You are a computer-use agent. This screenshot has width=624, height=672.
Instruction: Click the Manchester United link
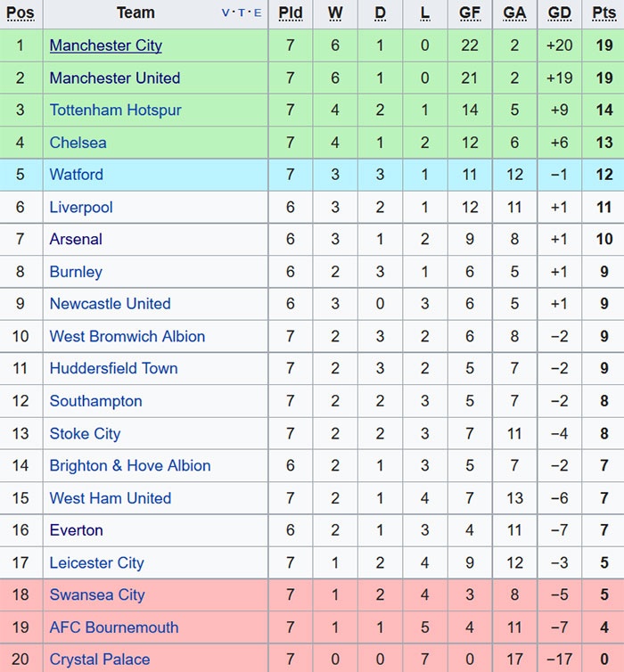114,78
